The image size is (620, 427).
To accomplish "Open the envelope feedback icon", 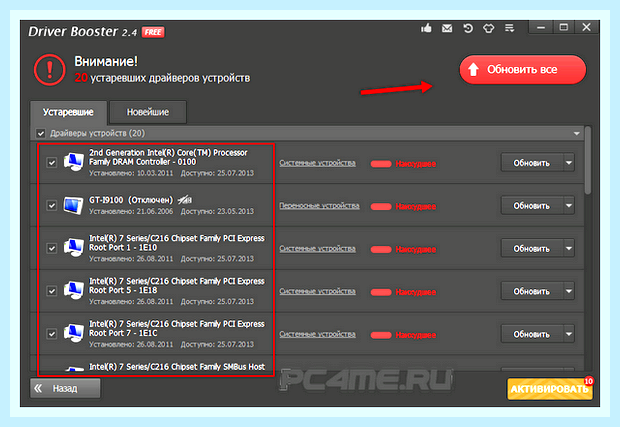I will tap(447, 28).
